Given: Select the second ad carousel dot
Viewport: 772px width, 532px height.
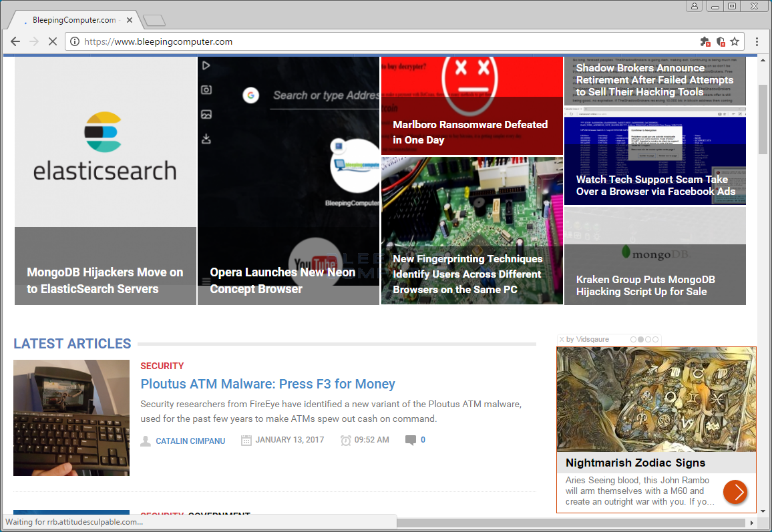Looking at the screenshot, I should tap(641, 339).
